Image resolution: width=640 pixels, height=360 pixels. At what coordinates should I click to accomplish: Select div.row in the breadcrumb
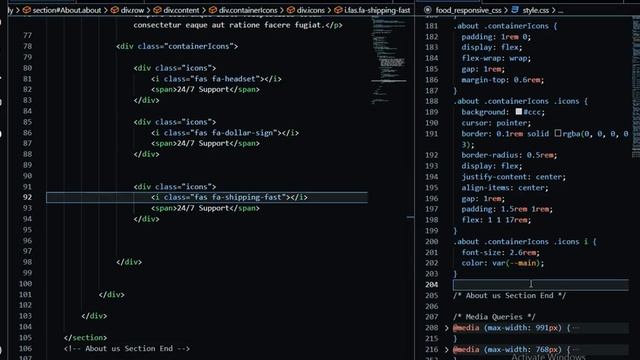coord(132,10)
